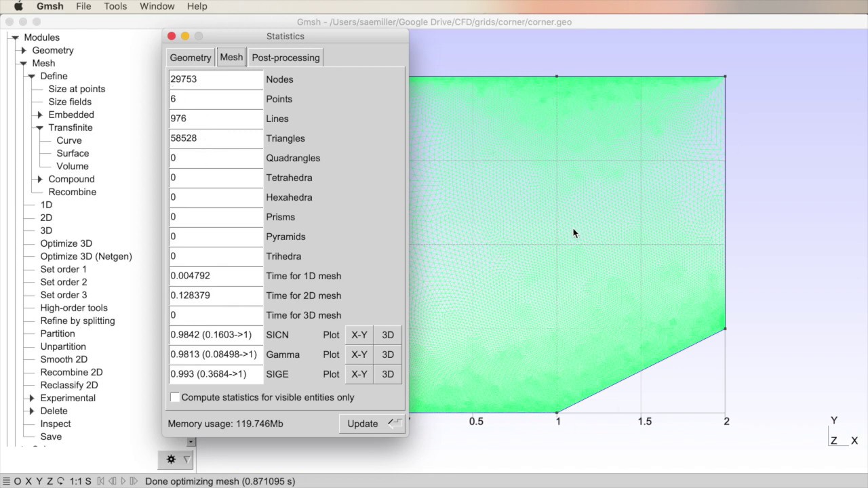This screenshot has height=488, width=868.
Task: Click Optimize 3D (Netgen)
Action: (x=86, y=256)
